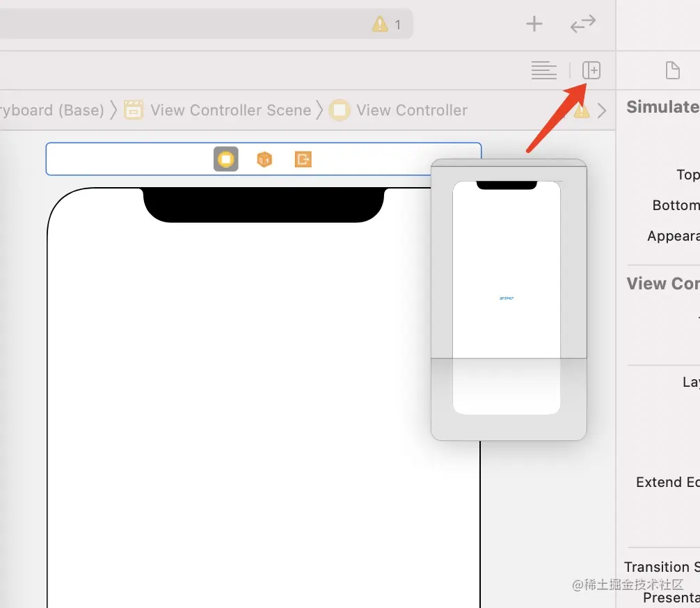
Task: Go to next issue chevron
Action: [x=602, y=111]
